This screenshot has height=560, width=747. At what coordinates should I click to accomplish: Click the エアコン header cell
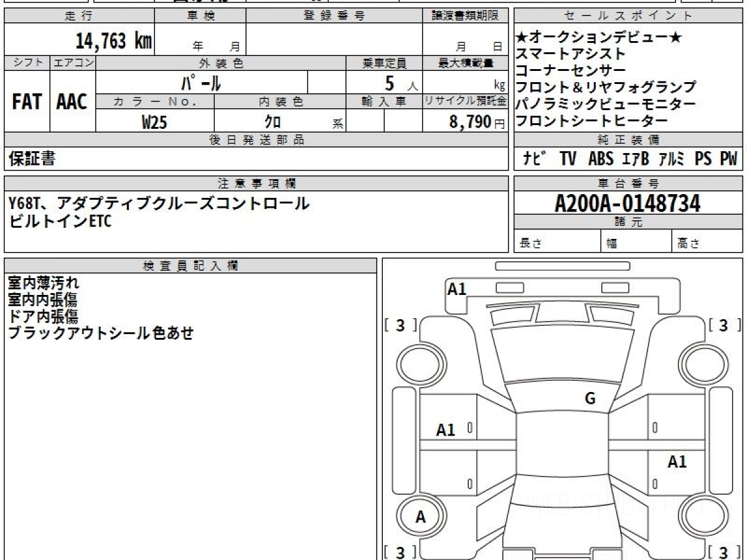pos(72,63)
